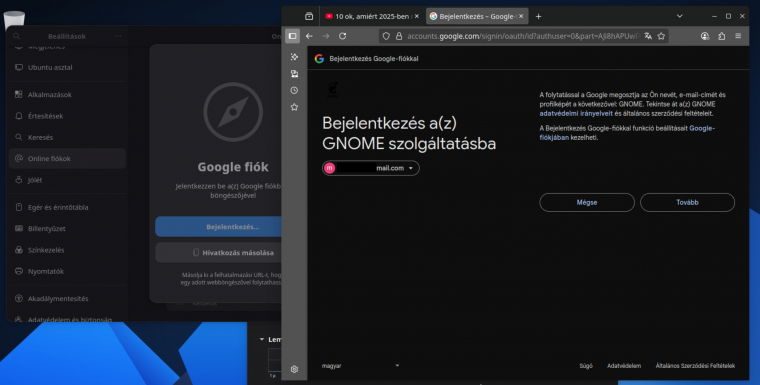Go forward in browser history
This screenshot has height=385, width=760.
(326, 36)
